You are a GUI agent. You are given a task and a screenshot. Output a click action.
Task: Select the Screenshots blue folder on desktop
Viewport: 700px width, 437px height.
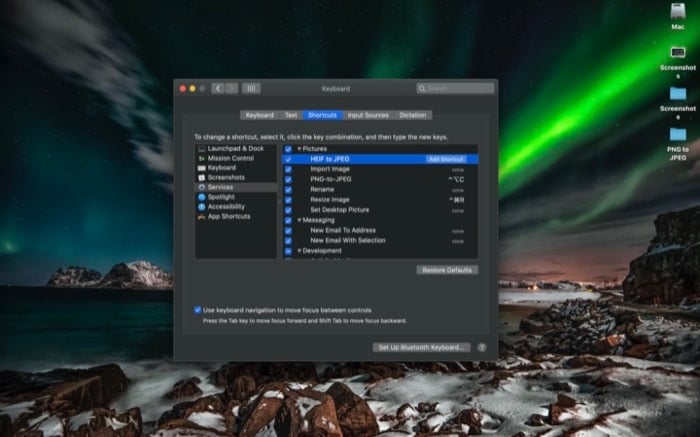tap(678, 94)
